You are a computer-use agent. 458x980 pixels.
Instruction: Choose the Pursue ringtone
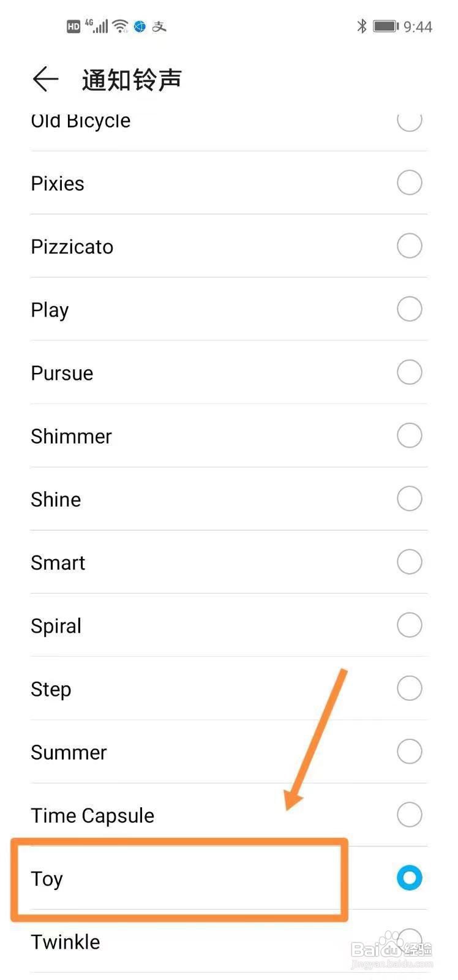62,373
